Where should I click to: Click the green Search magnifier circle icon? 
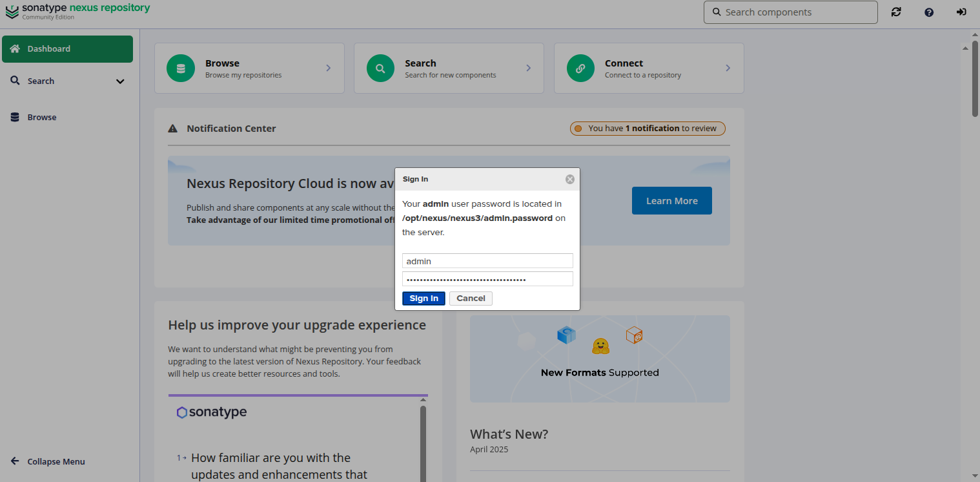click(380, 68)
